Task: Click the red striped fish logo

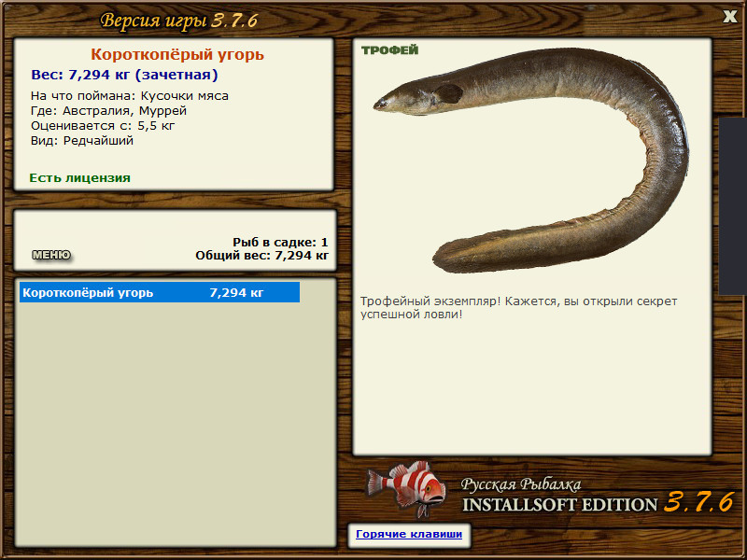Action: pos(407,488)
